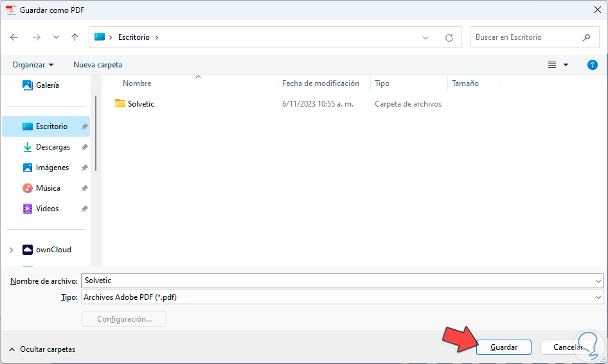Click the Configuración... button
This screenshot has width=608, height=364.
[x=124, y=319]
